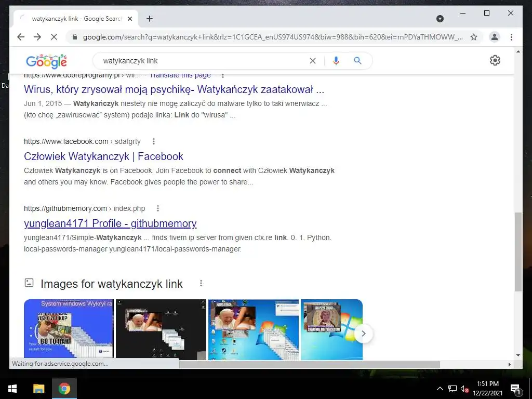Bookmark this page with the star
The image size is (532, 399).
click(474, 37)
